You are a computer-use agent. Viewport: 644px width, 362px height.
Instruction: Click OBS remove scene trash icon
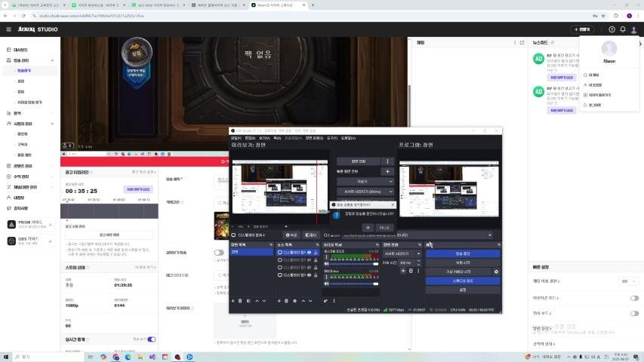pos(240,301)
